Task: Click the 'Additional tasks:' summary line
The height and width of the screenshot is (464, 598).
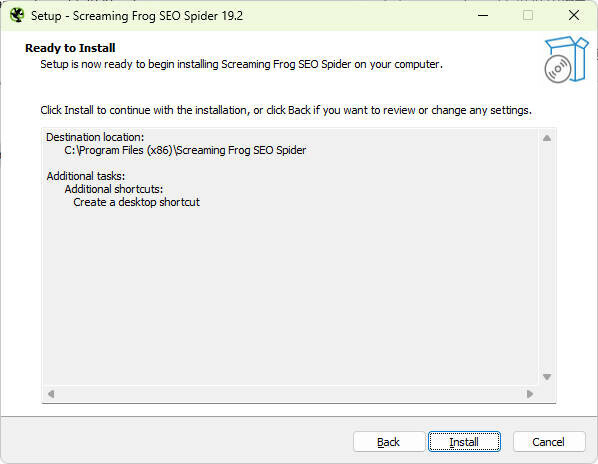Action: (x=86, y=176)
